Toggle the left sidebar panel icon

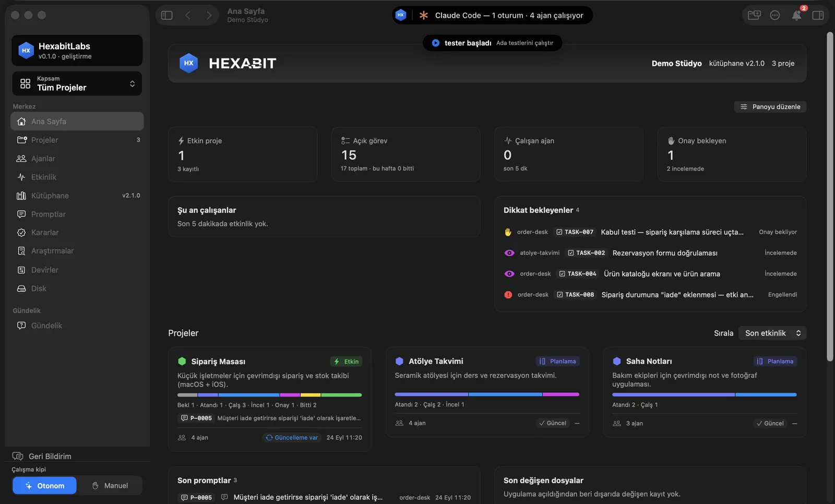pyautogui.click(x=167, y=15)
